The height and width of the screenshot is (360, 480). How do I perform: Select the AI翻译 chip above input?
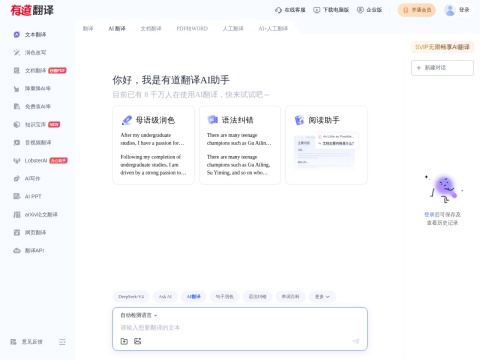click(193, 296)
